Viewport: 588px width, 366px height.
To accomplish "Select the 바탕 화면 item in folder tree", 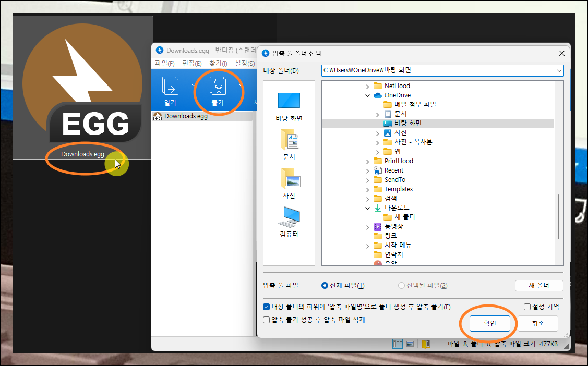I will click(x=438, y=123).
